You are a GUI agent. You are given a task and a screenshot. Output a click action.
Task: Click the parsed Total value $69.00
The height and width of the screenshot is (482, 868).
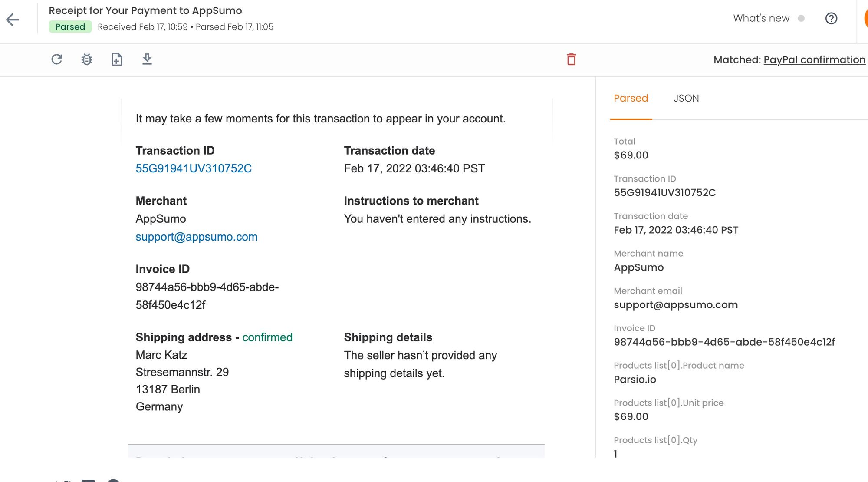coord(631,155)
